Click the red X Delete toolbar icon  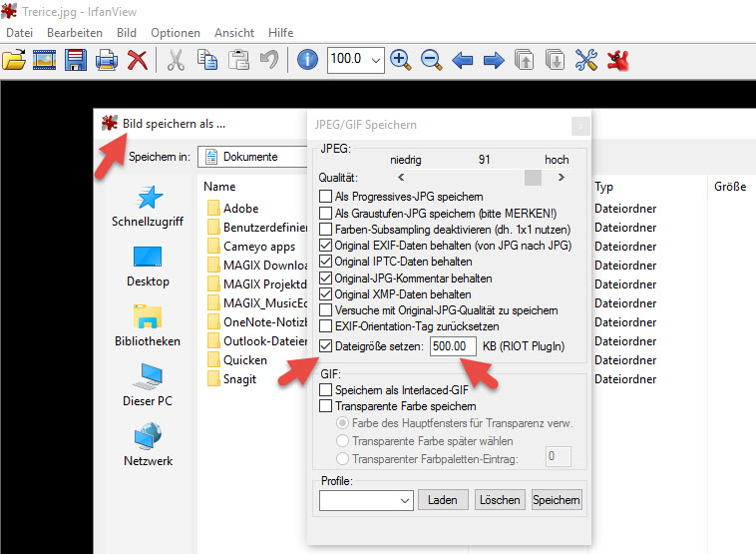138,60
